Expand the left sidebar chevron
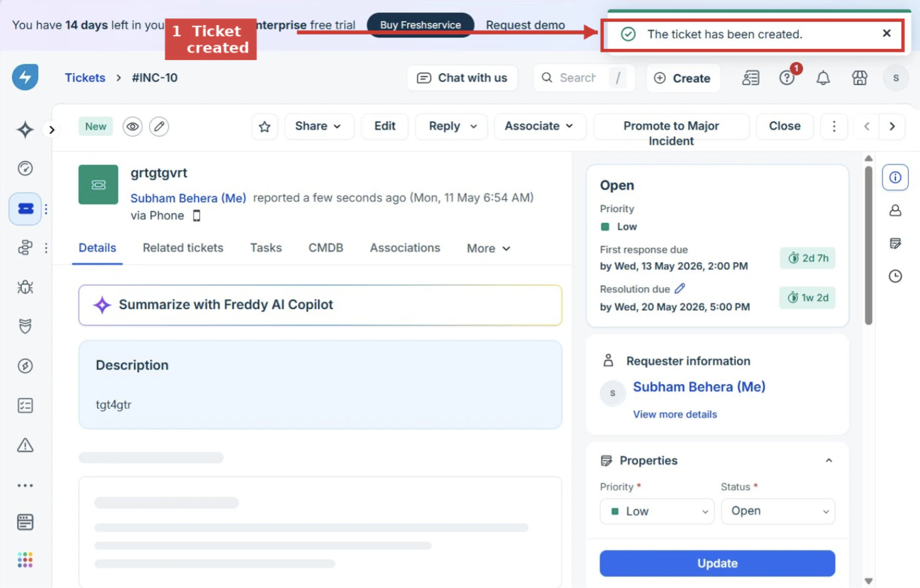The width and height of the screenshot is (920, 588). point(52,129)
